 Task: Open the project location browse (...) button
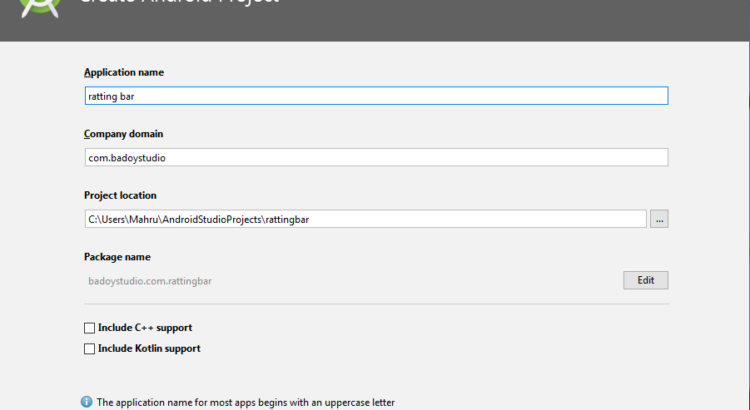659,219
